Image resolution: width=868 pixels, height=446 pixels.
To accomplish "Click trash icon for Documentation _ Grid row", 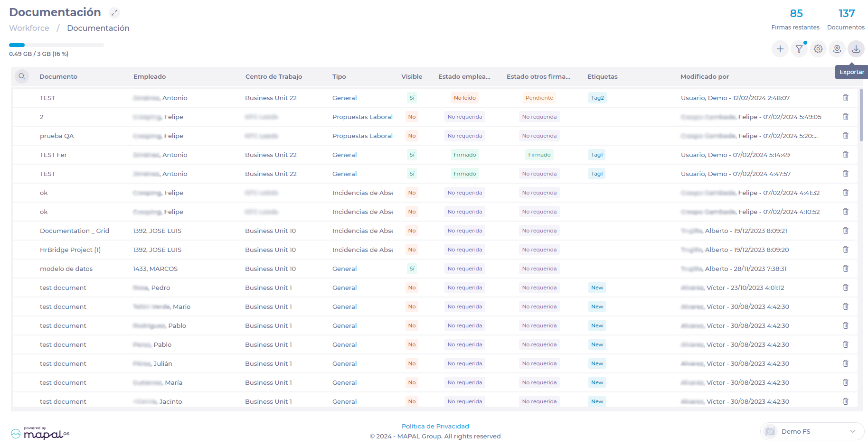I will point(846,231).
